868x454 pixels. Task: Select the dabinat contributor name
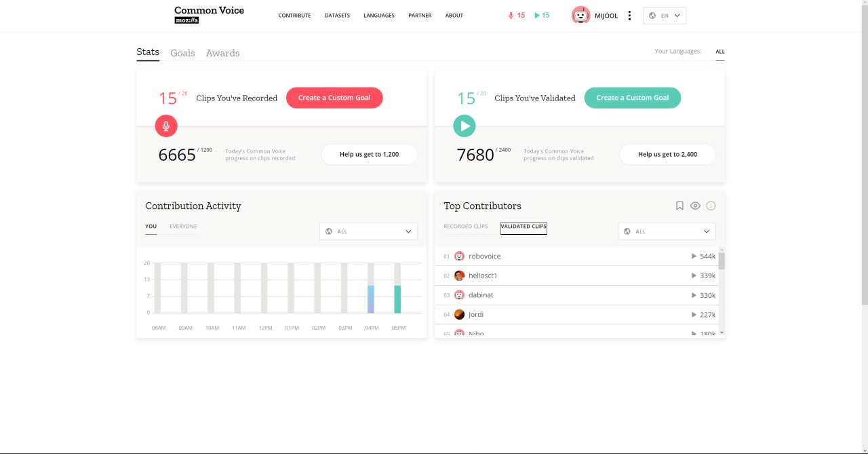481,295
